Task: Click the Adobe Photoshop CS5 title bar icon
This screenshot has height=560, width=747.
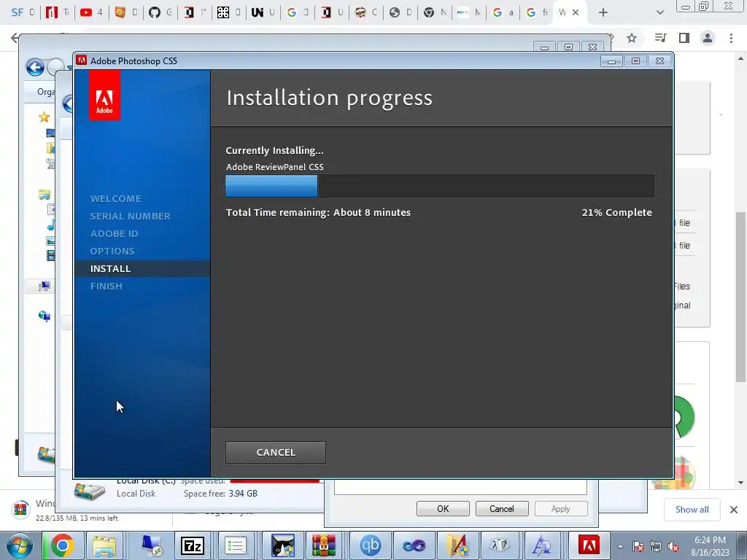Action: [82, 61]
